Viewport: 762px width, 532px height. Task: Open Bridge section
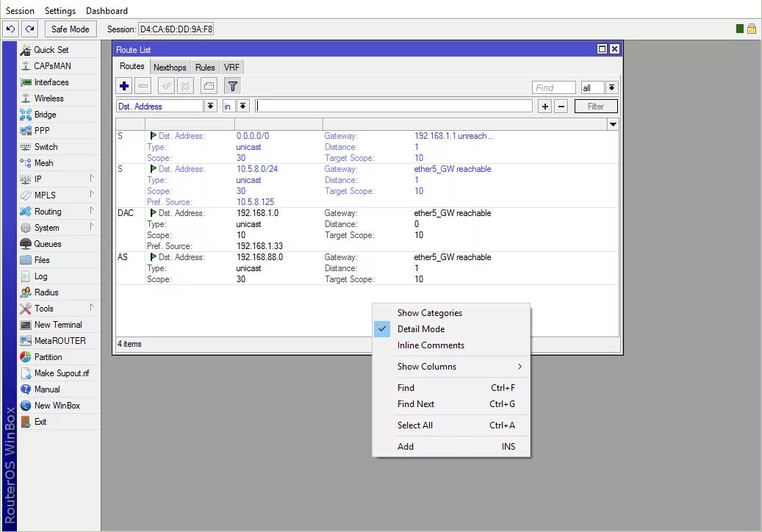click(45, 114)
